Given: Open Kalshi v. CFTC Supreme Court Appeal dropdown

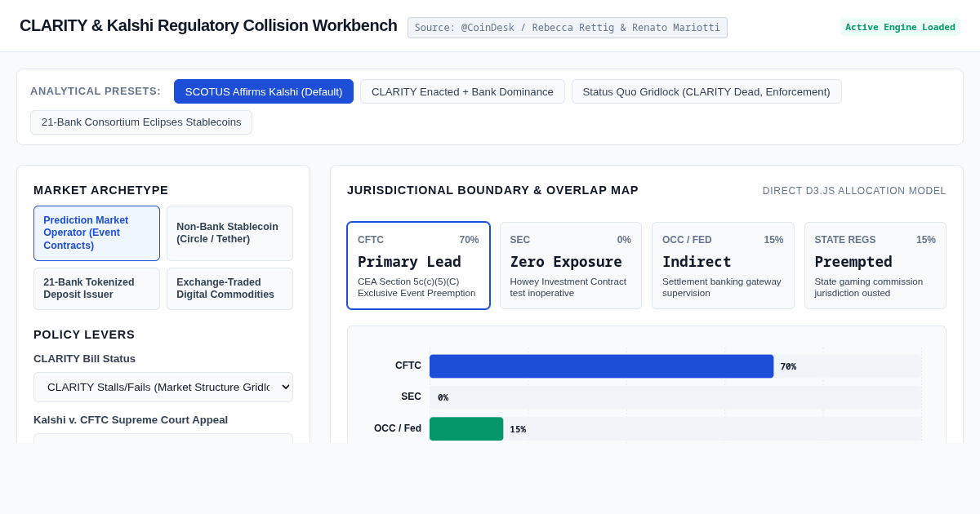Looking at the screenshot, I should click(x=163, y=438).
